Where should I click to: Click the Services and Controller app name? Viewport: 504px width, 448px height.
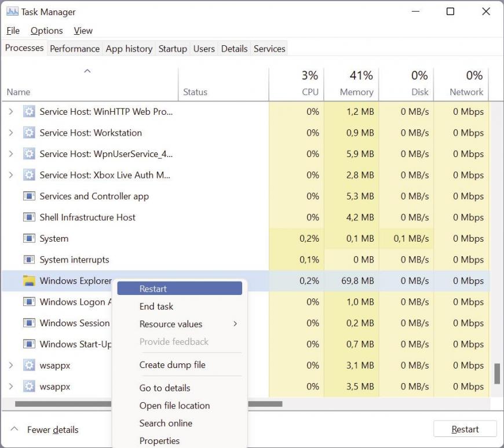(94, 196)
